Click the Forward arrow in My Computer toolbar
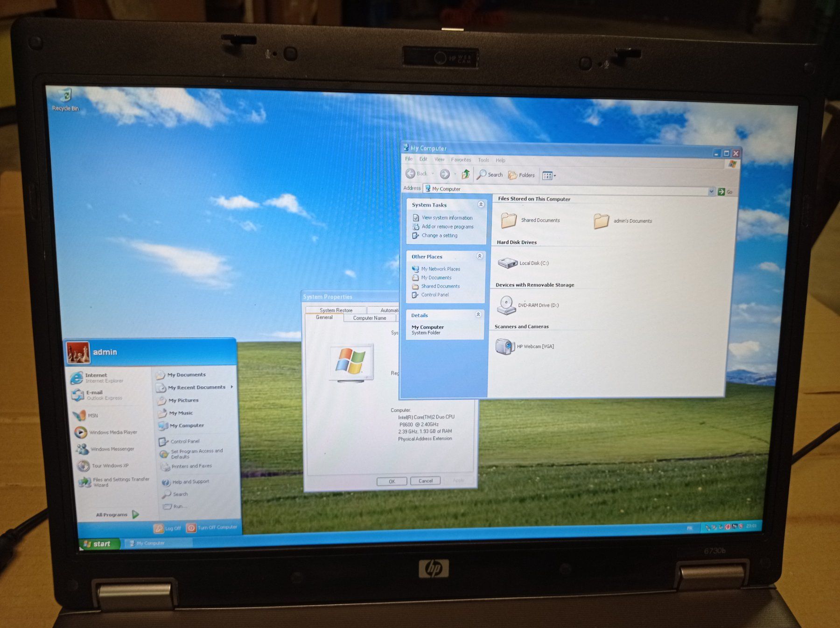 [x=445, y=174]
